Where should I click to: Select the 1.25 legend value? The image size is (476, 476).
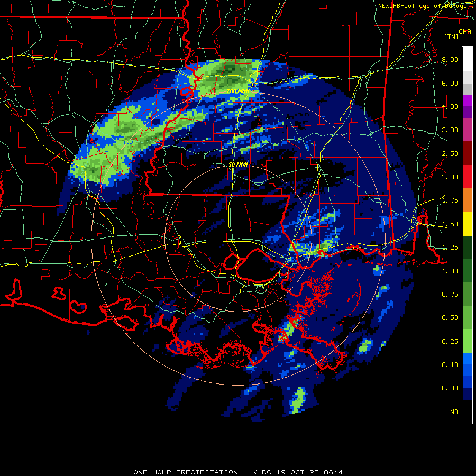pyautogui.click(x=450, y=248)
